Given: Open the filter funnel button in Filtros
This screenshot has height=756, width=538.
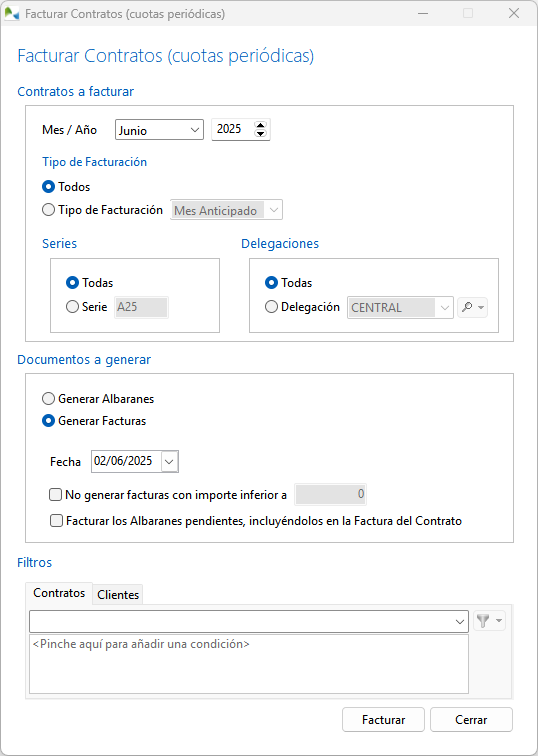Looking at the screenshot, I should coord(490,621).
